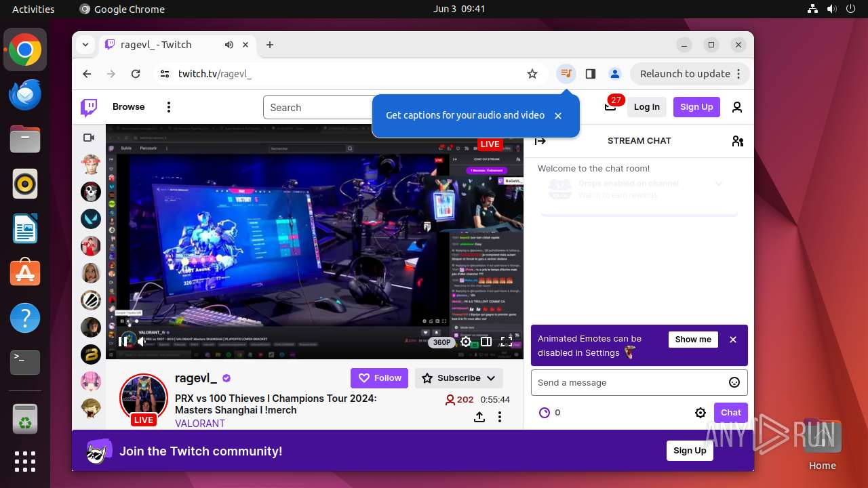Viewport: 868px width, 488px height.
Task: Bookmark this page with star icon
Action: point(532,73)
